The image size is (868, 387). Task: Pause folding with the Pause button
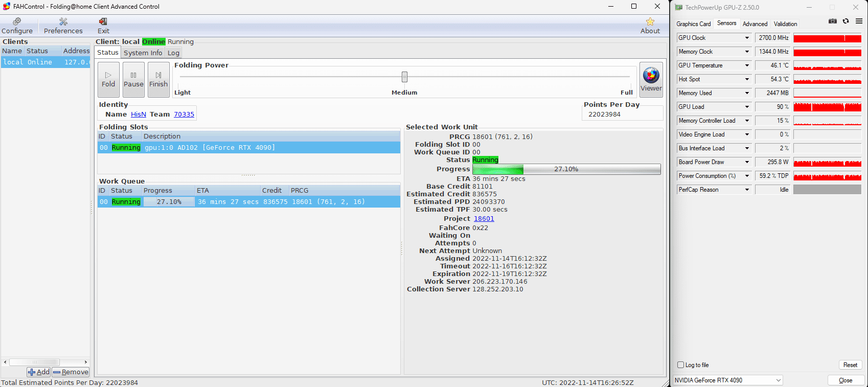click(133, 80)
